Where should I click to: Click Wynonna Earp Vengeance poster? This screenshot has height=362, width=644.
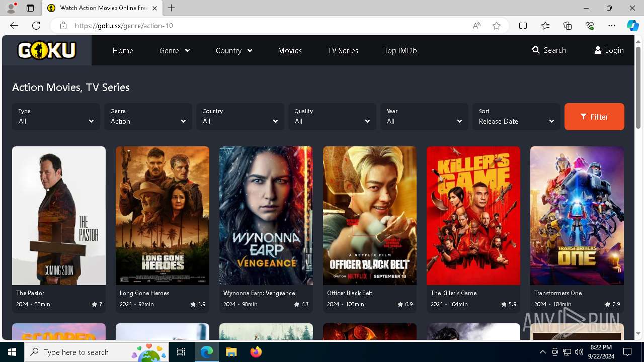[266, 216]
